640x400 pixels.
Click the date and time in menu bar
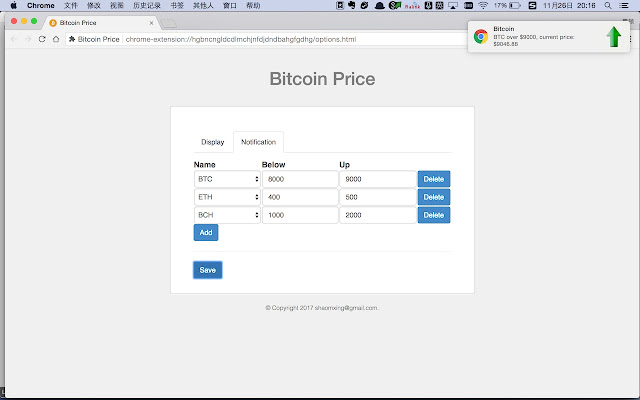[569, 5]
